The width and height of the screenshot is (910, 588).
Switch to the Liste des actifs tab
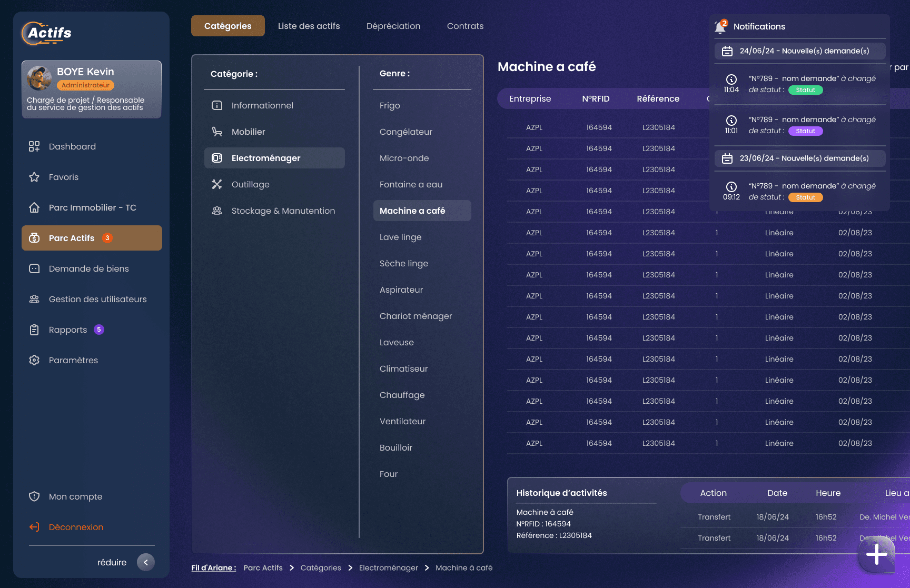coord(309,26)
